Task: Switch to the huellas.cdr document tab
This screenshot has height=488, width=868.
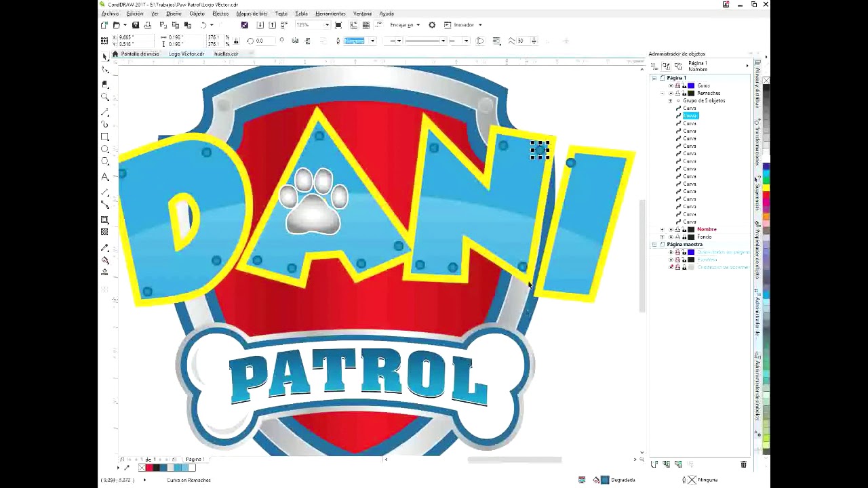Action: pyautogui.click(x=226, y=54)
